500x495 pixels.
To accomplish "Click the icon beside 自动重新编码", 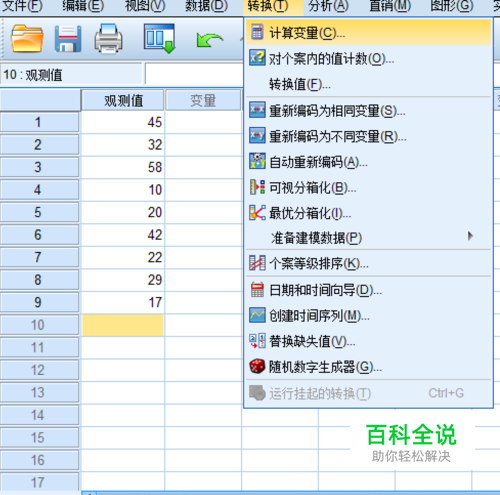I will pos(257,161).
